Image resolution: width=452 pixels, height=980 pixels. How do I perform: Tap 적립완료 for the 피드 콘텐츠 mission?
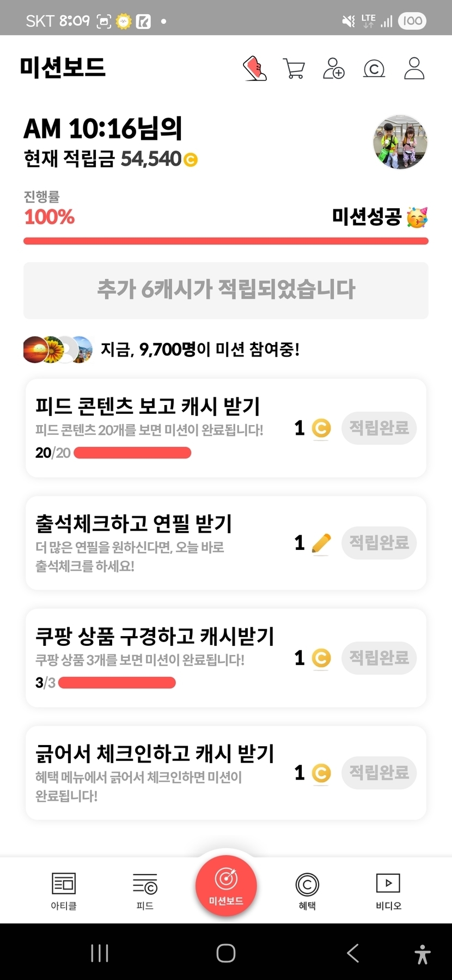pyautogui.click(x=379, y=428)
